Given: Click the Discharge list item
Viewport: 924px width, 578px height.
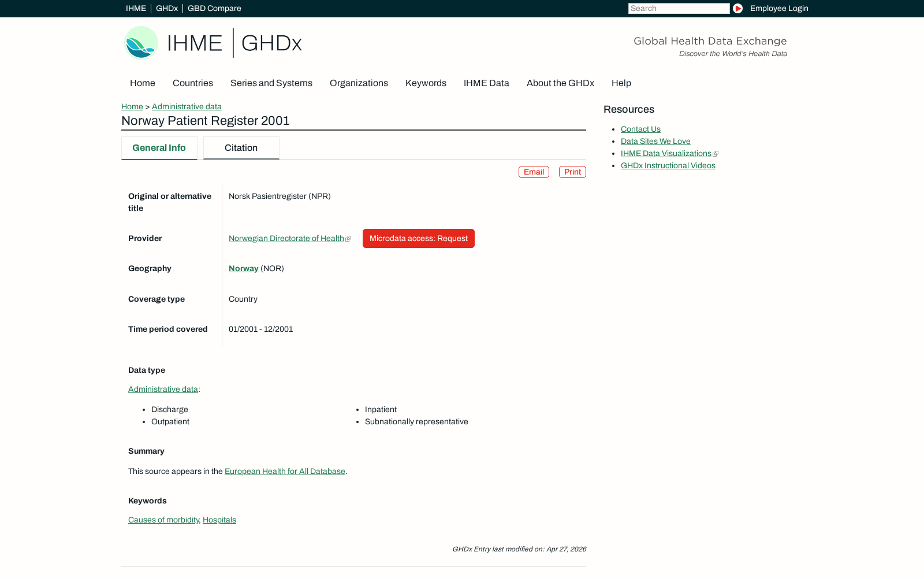Looking at the screenshot, I should click(x=170, y=410).
